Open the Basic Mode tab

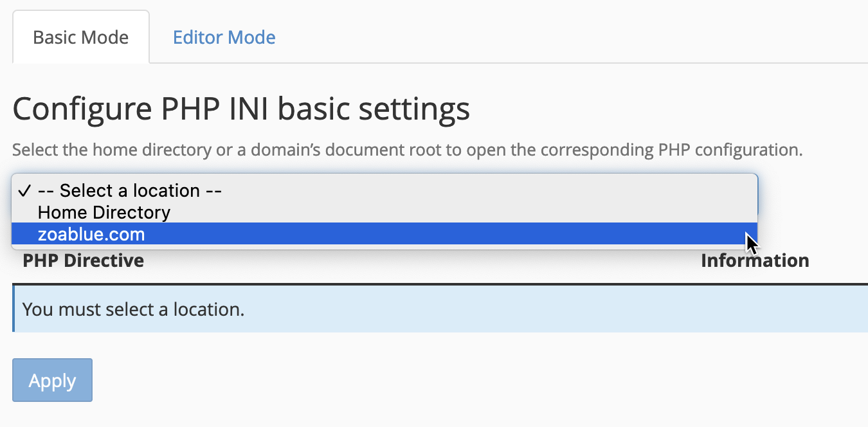[80, 37]
